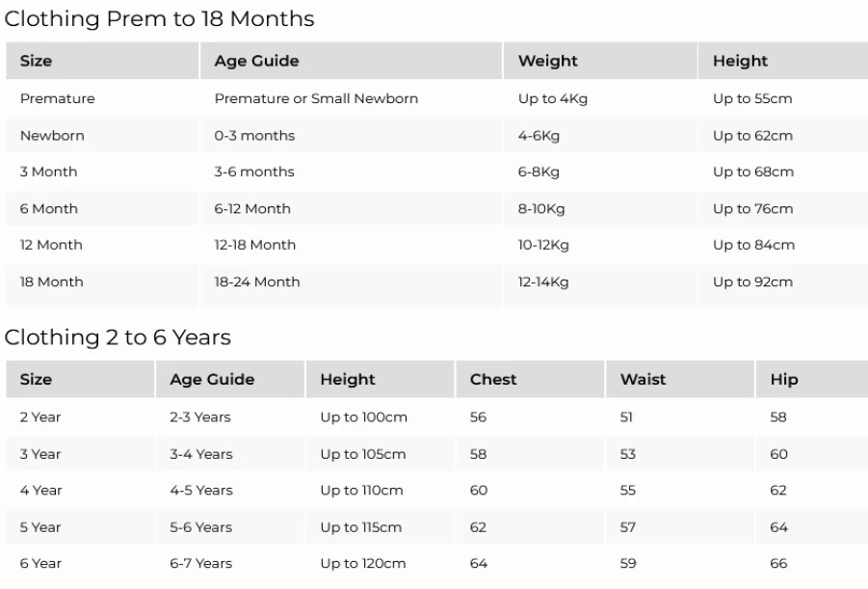Click the 18-24 Month age guide cell

[351, 282]
